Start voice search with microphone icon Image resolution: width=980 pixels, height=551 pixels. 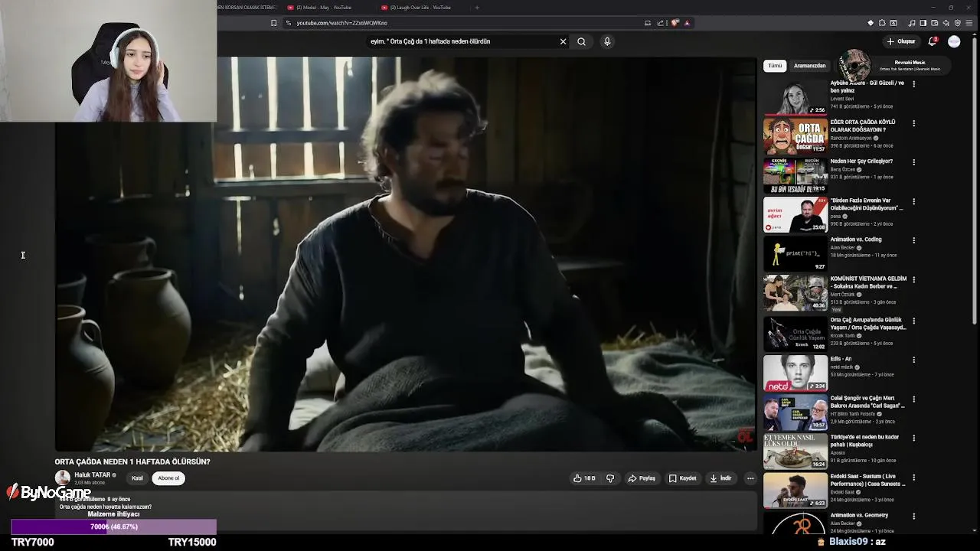(607, 41)
